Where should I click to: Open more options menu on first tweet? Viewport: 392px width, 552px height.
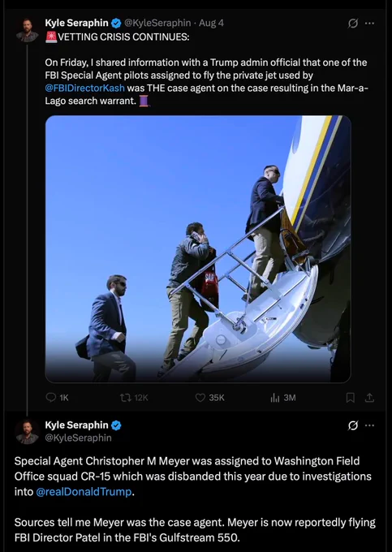(369, 24)
